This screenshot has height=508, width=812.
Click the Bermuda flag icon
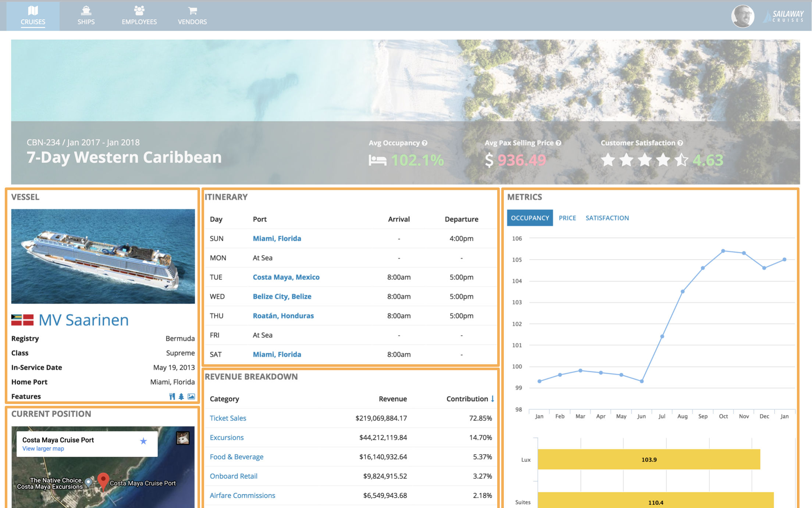(x=22, y=320)
